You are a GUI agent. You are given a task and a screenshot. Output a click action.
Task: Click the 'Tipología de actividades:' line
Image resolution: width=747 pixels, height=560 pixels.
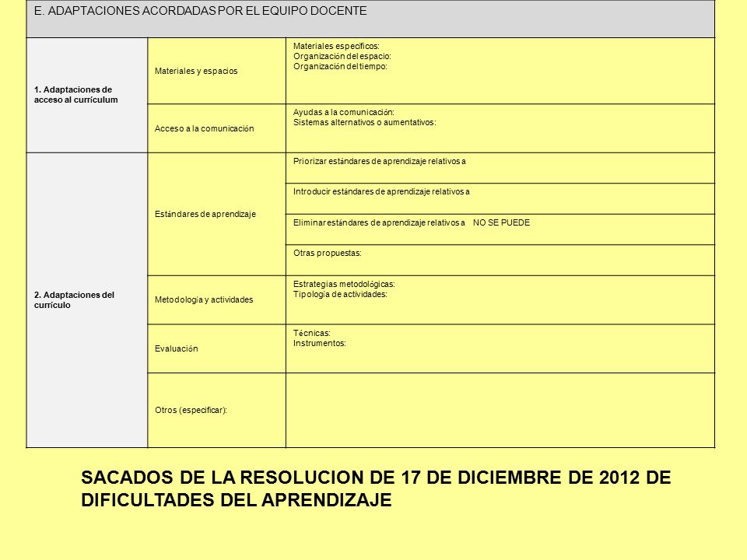(340, 294)
